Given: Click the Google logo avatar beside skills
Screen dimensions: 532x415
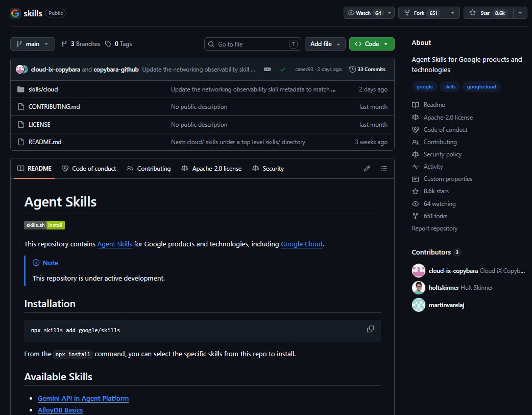Looking at the screenshot, I should (15, 13).
